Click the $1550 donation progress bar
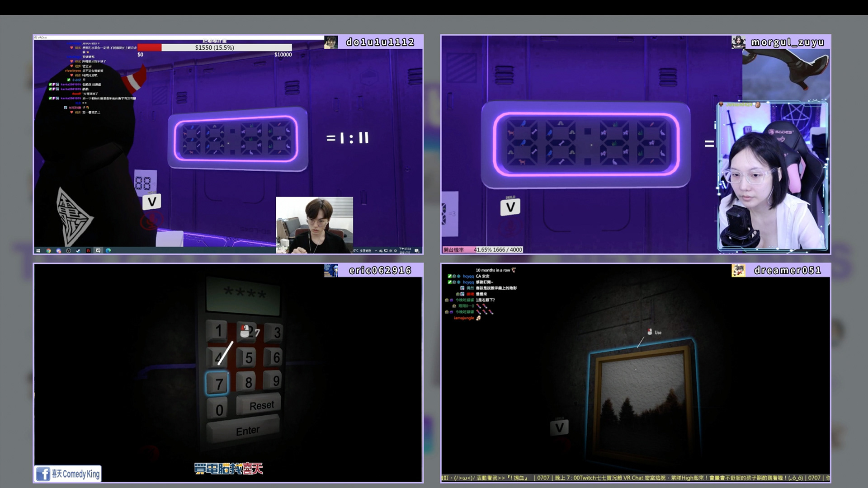This screenshot has width=868, height=488. pos(215,47)
